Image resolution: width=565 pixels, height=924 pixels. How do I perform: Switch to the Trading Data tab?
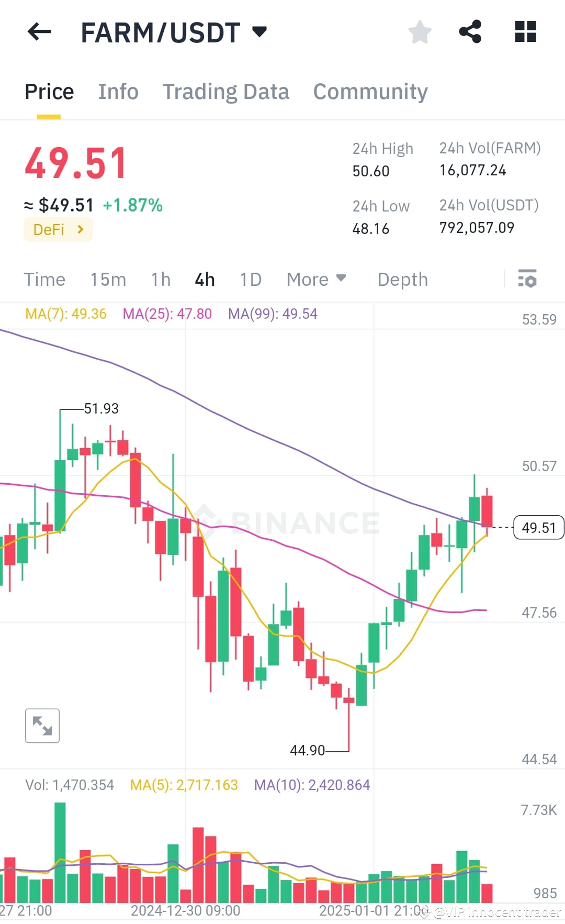tap(226, 92)
